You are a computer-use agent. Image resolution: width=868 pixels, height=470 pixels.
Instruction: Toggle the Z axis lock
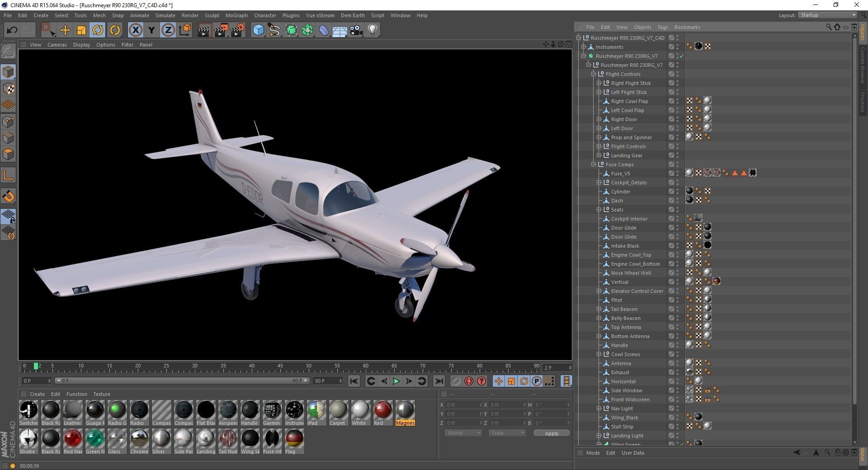tap(168, 30)
